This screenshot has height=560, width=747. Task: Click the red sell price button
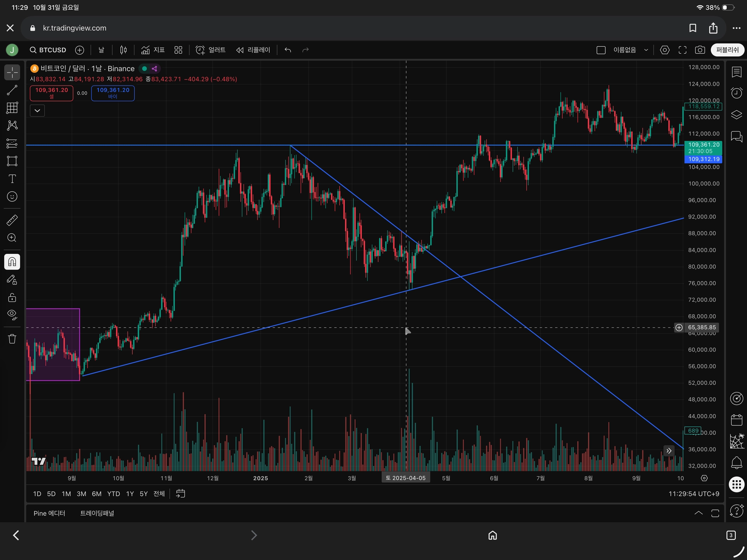click(x=51, y=93)
